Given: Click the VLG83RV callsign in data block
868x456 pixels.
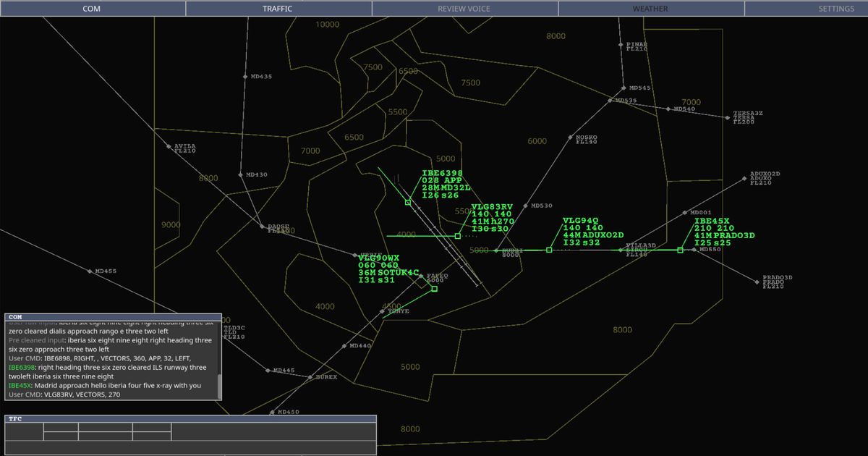Looking at the screenshot, I should tap(492, 207).
